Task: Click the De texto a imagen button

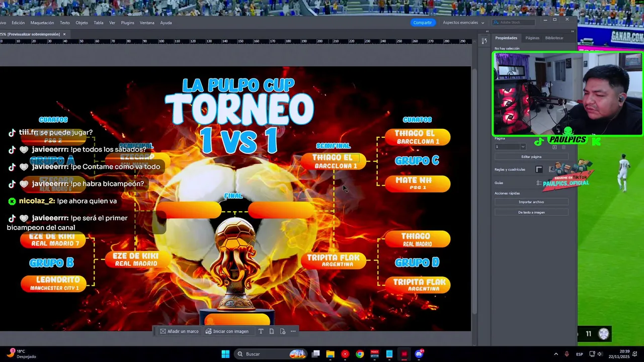Action: pyautogui.click(x=531, y=212)
